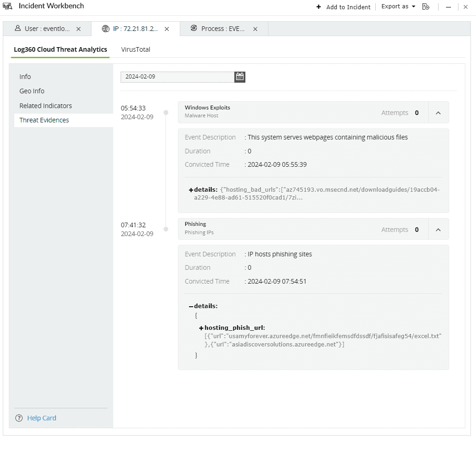Image resolution: width=476 pixels, height=449 pixels.
Task: Click the gear icon on the Process tab
Action: (194, 28)
